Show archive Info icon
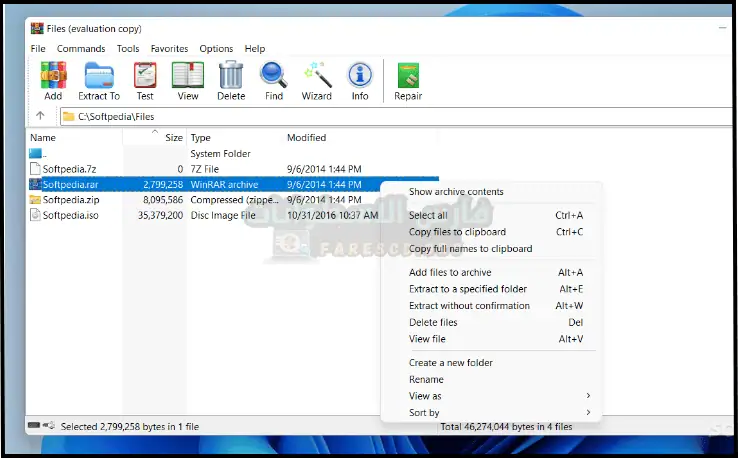The height and width of the screenshot is (458, 738). coord(360,80)
